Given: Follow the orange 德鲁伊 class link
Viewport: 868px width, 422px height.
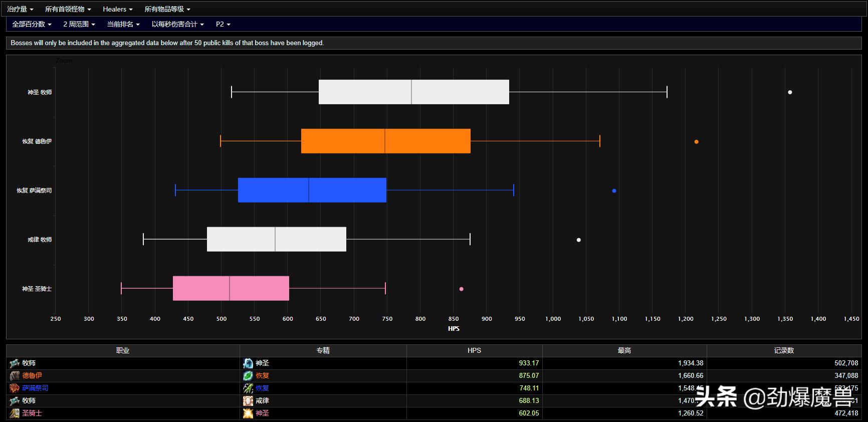Looking at the screenshot, I should click(x=32, y=376).
